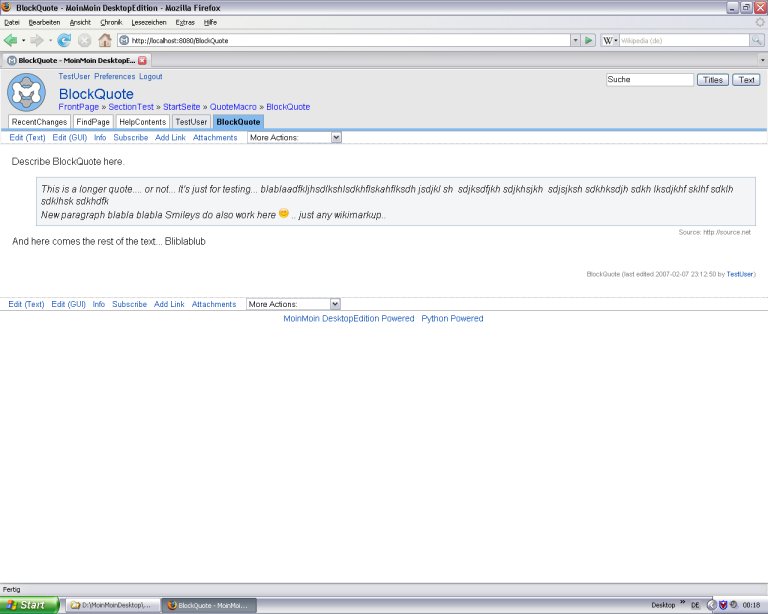Open the Preferences link in the header
768x614 pixels.
tap(114, 77)
